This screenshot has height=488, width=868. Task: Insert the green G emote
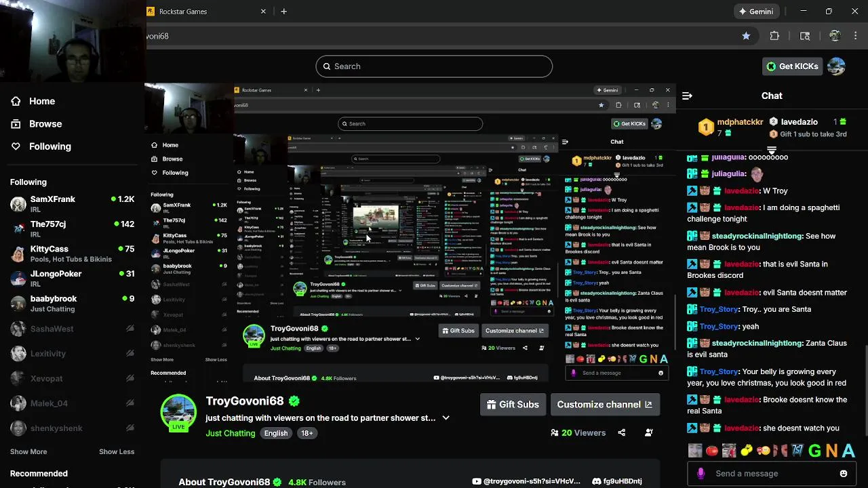pos(814,451)
